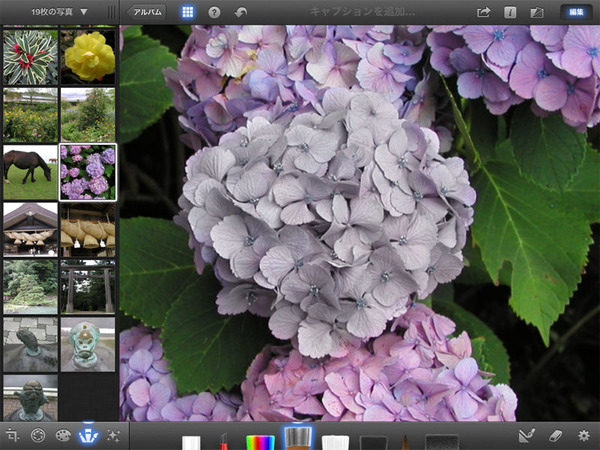Select the Crop tool
This screenshot has height=450, width=600.
(x=13, y=435)
